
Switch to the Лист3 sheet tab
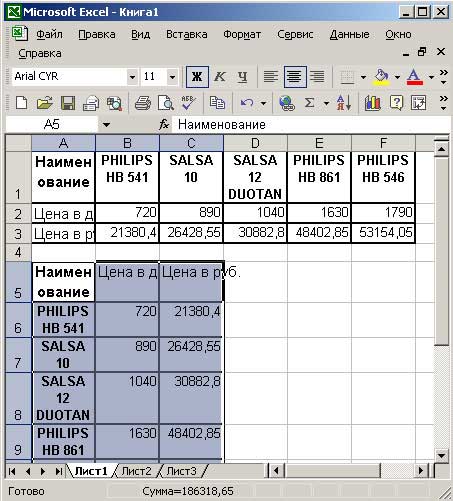coord(181,471)
